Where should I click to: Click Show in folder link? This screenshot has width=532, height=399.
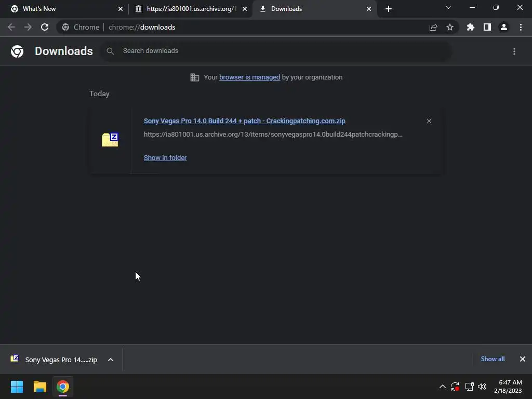pos(165,158)
